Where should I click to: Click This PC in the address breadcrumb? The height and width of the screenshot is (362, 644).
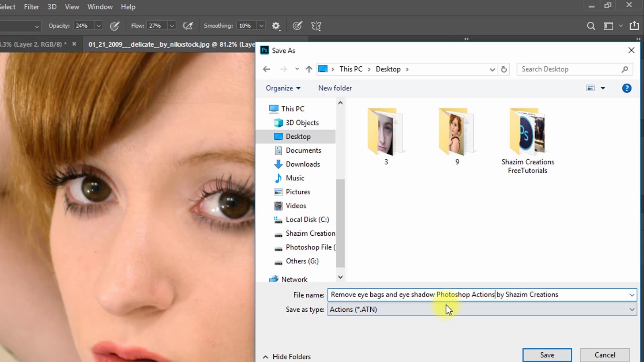pos(351,69)
